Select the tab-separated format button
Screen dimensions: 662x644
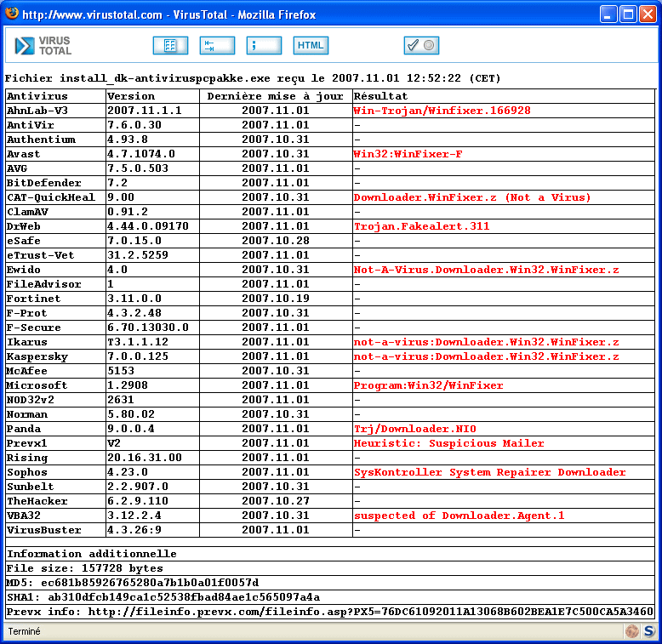217,46
